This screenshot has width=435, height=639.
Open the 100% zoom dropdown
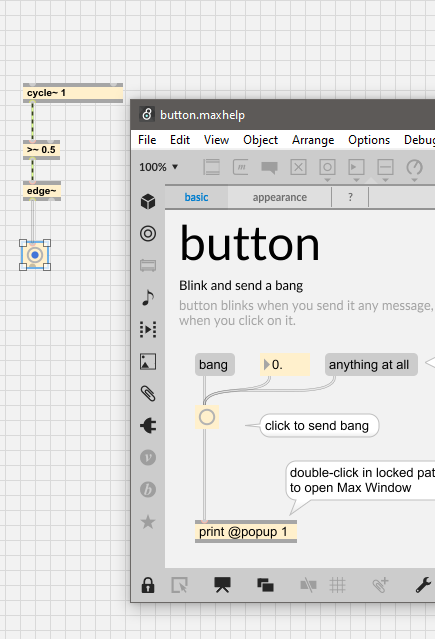(159, 167)
